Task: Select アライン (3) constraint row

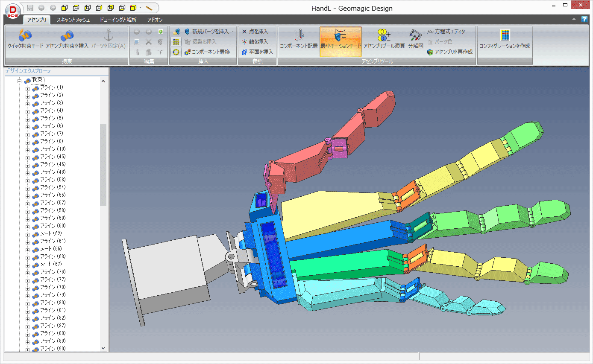Action: pos(52,103)
